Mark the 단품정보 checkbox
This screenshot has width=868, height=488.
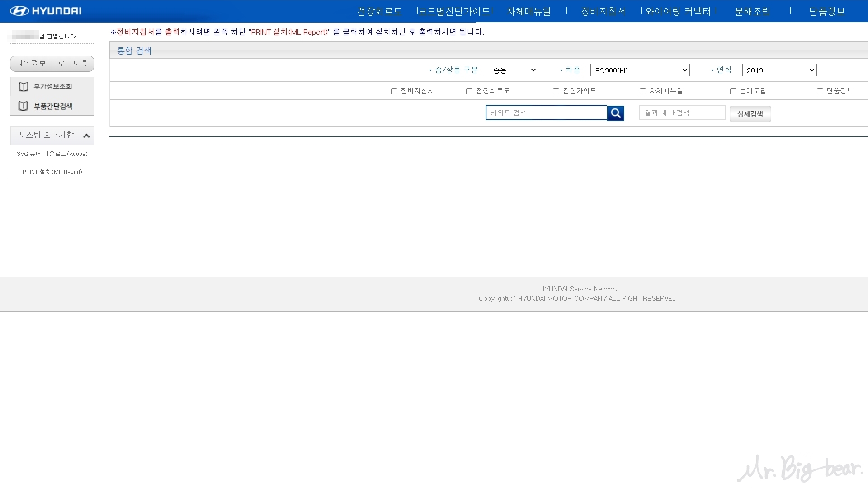click(820, 91)
